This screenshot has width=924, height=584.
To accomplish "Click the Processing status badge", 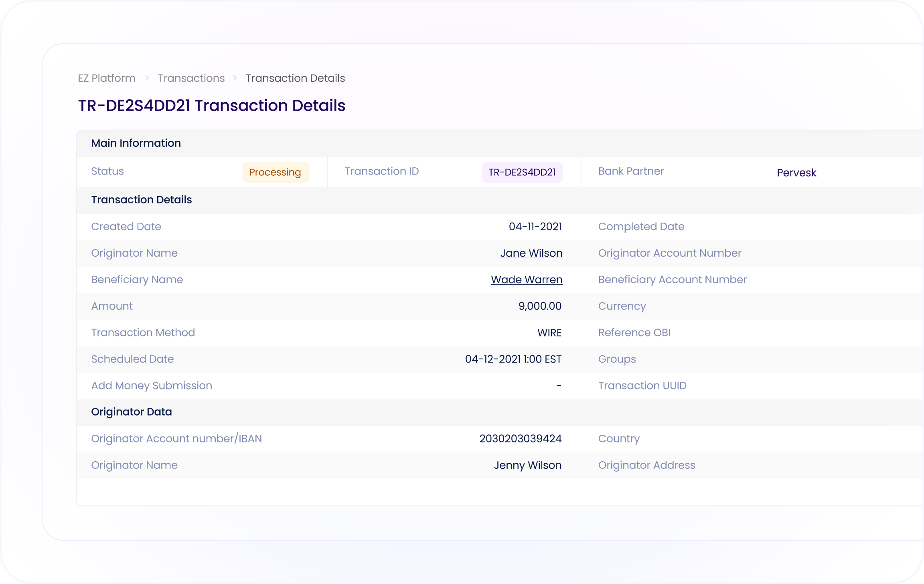I will (x=275, y=172).
